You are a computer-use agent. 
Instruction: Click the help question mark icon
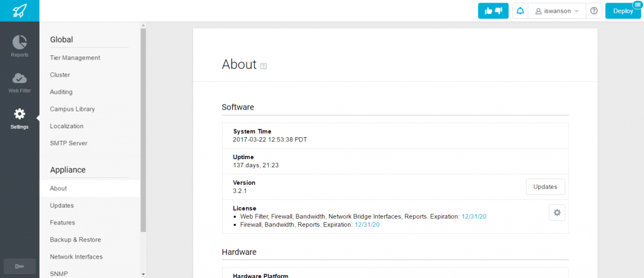tap(594, 11)
